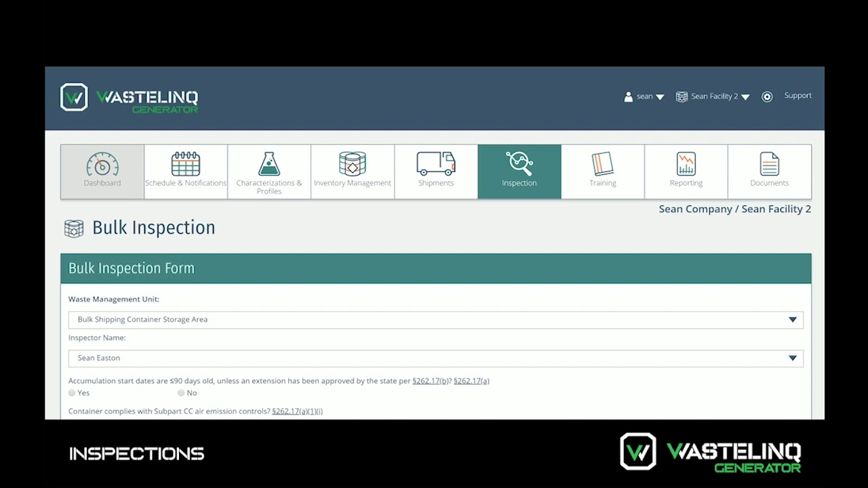Click the Documents tab label

pyautogui.click(x=770, y=183)
